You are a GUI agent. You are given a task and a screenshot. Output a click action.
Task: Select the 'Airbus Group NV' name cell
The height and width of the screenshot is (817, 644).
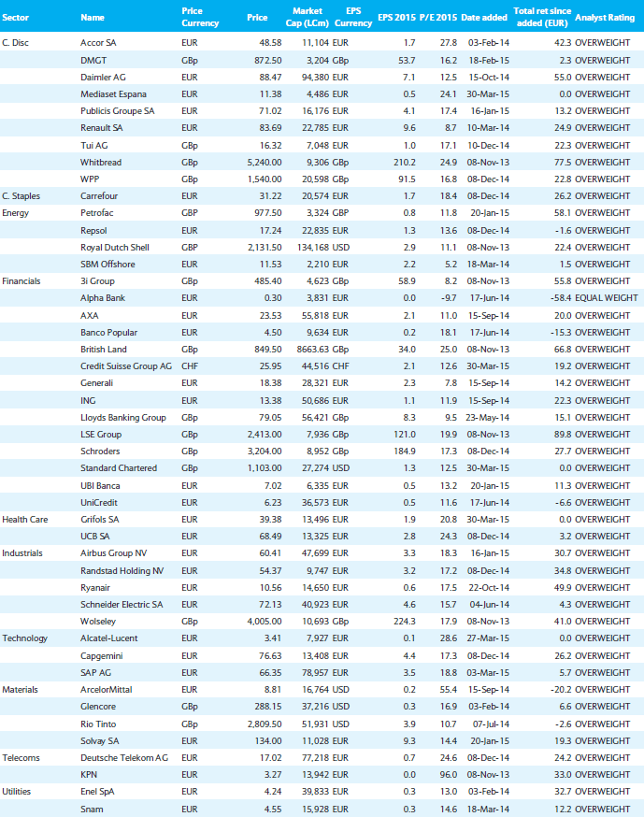(x=114, y=553)
